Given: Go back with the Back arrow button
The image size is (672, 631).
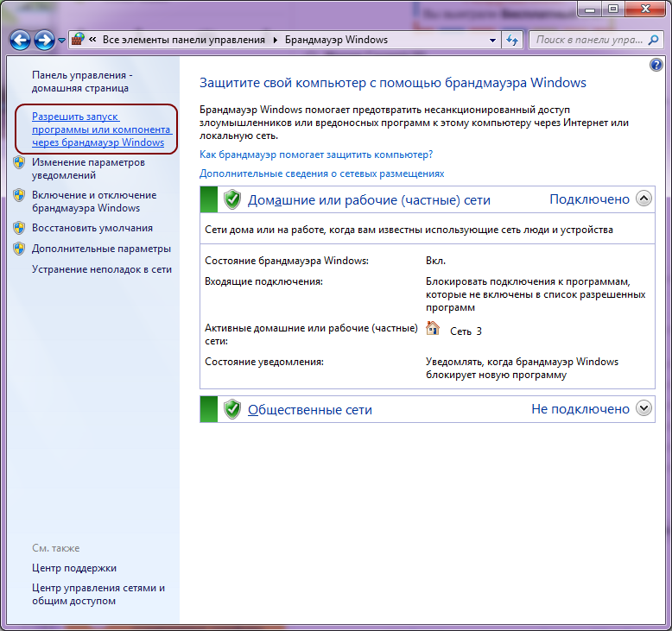Looking at the screenshot, I should (20, 41).
